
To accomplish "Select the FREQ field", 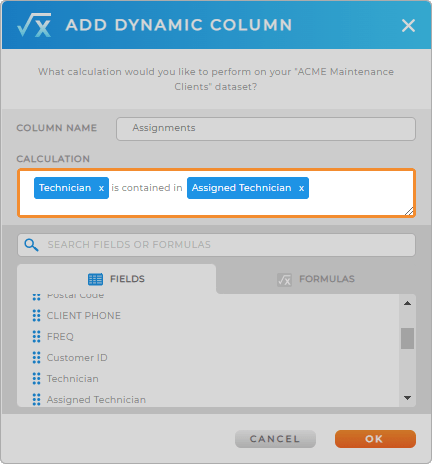I will click(60, 337).
